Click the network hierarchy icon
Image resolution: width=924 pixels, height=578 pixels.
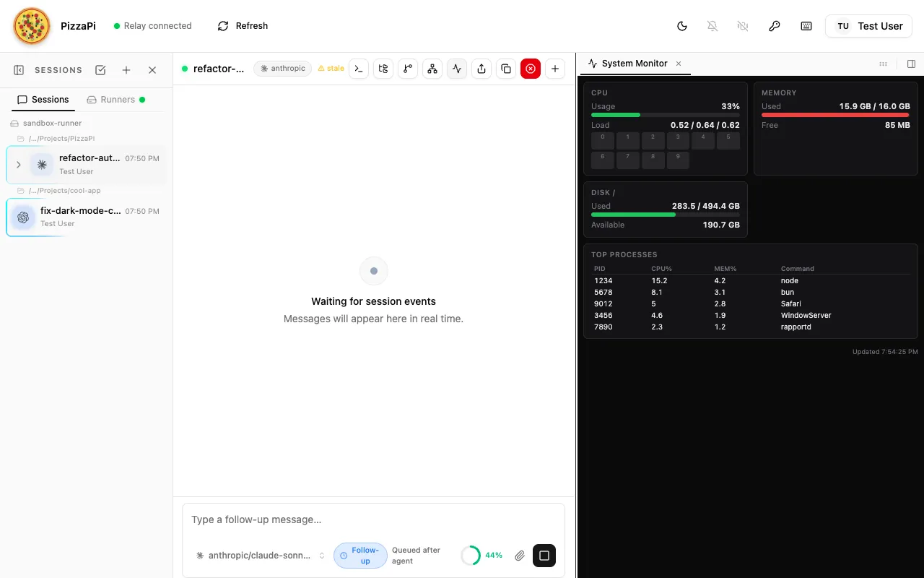click(x=432, y=69)
